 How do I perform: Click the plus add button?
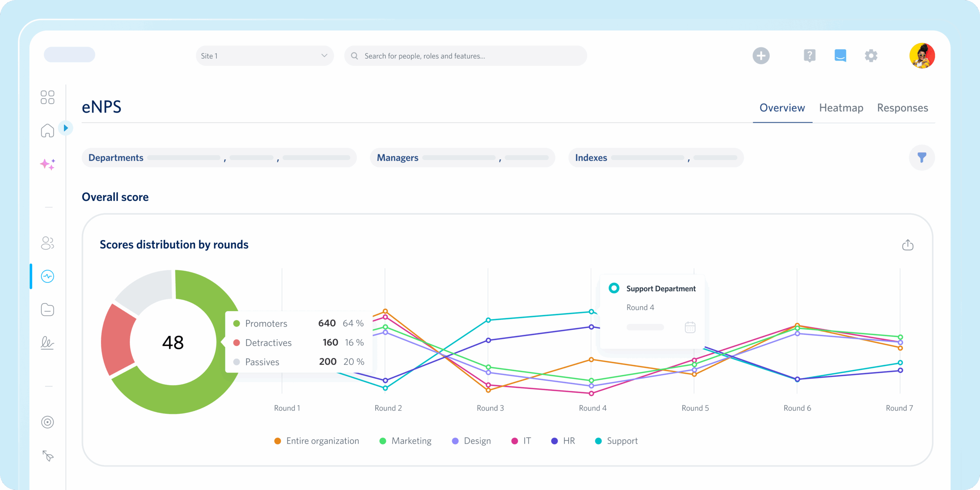tap(761, 56)
